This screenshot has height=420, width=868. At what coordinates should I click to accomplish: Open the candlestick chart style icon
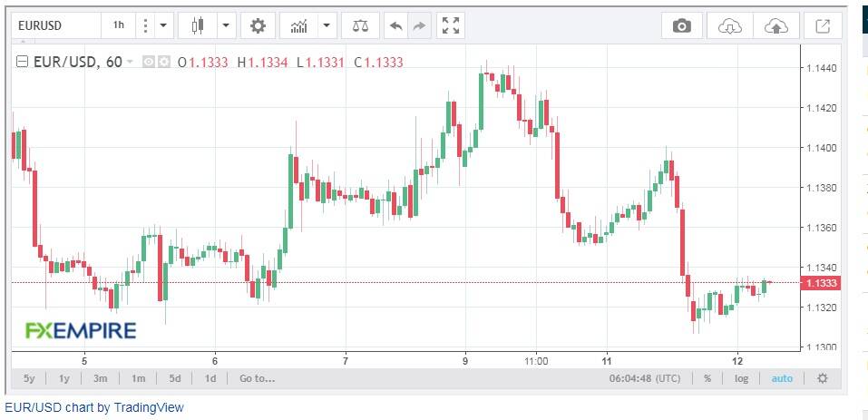[x=198, y=25]
